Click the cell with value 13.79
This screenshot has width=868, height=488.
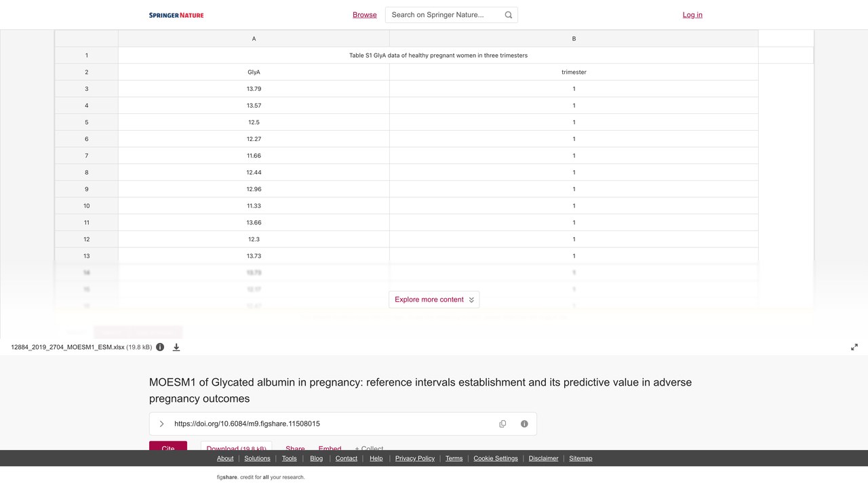(x=254, y=89)
